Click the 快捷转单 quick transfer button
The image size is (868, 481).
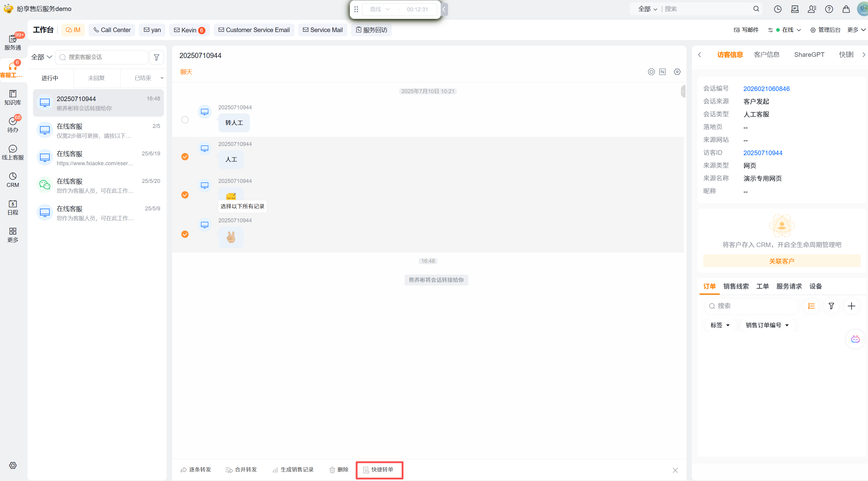(379, 469)
